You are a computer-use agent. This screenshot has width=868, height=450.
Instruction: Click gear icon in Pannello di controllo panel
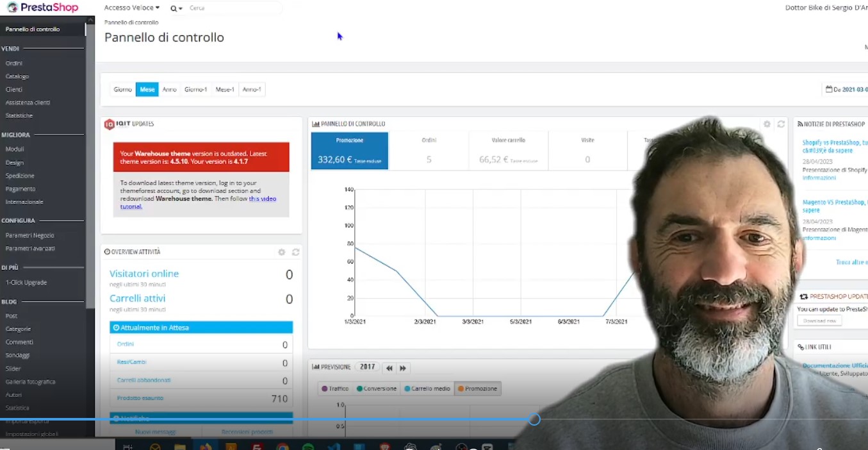click(x=767, y=124)
